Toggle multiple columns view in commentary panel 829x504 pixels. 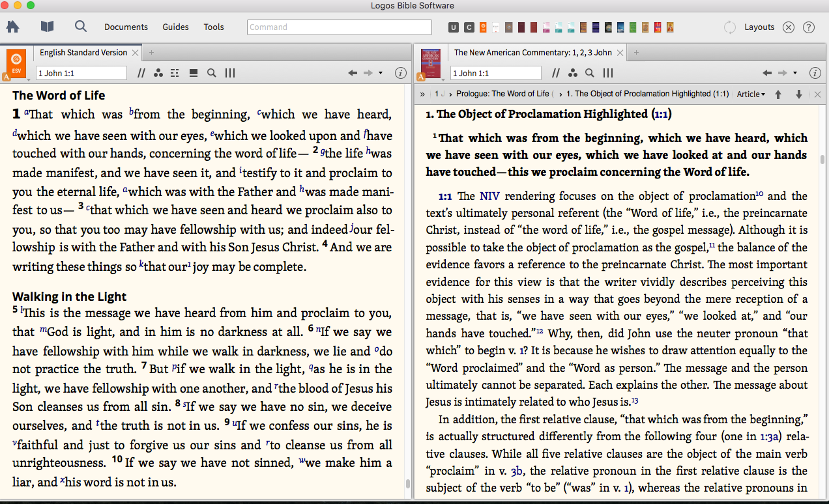608,73
